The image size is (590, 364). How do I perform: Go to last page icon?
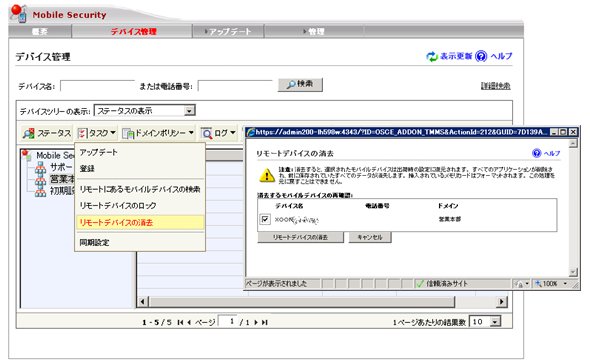pos(265,322)
